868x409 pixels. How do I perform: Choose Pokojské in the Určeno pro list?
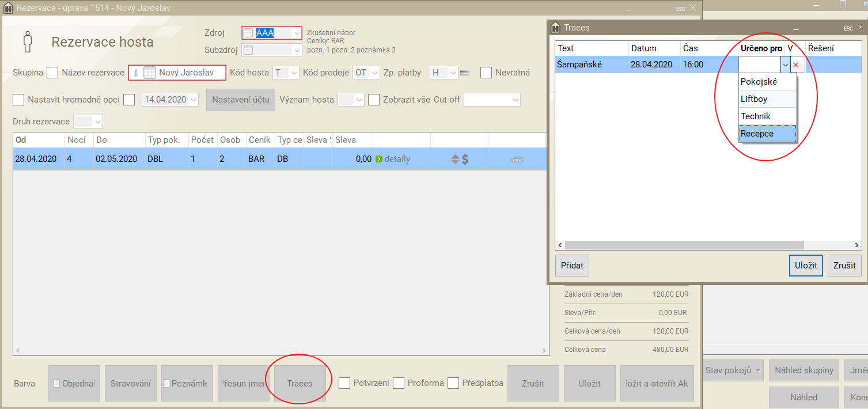pos(767,82)
